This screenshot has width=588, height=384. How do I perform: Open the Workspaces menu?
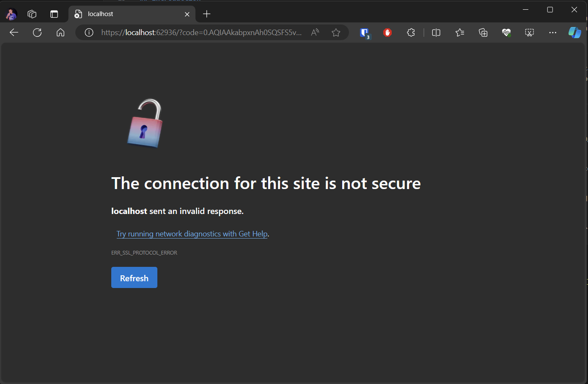coord(32,14)
